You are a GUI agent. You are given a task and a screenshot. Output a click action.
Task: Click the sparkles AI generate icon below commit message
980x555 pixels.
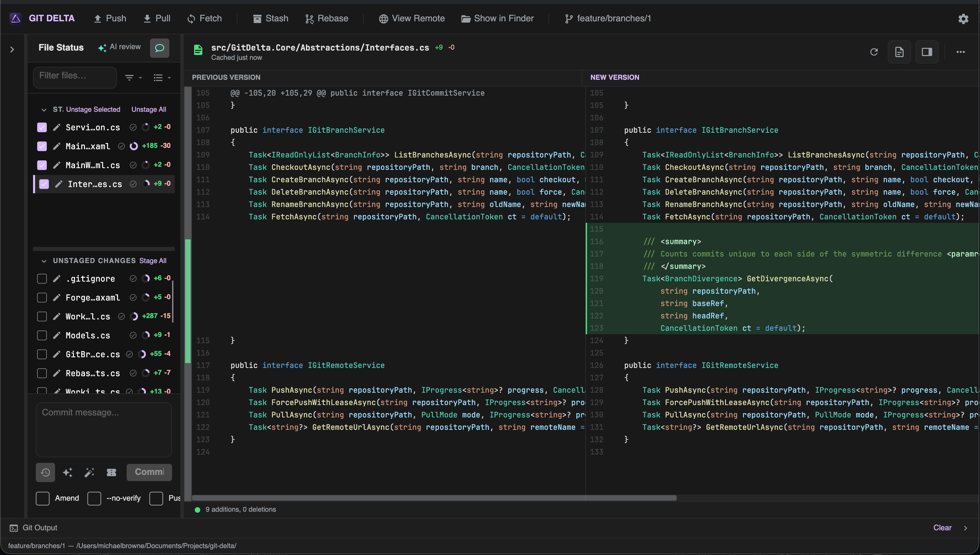coord(67,472)
